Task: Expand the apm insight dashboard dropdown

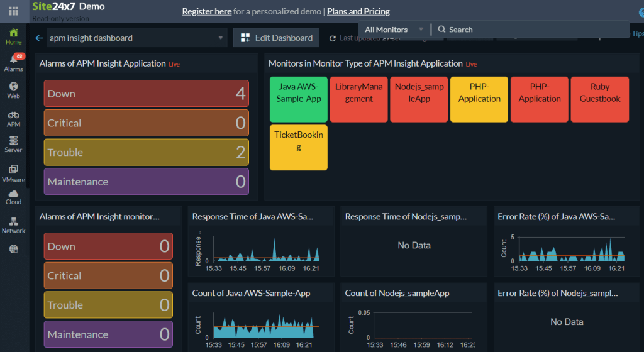Action: 136,38
